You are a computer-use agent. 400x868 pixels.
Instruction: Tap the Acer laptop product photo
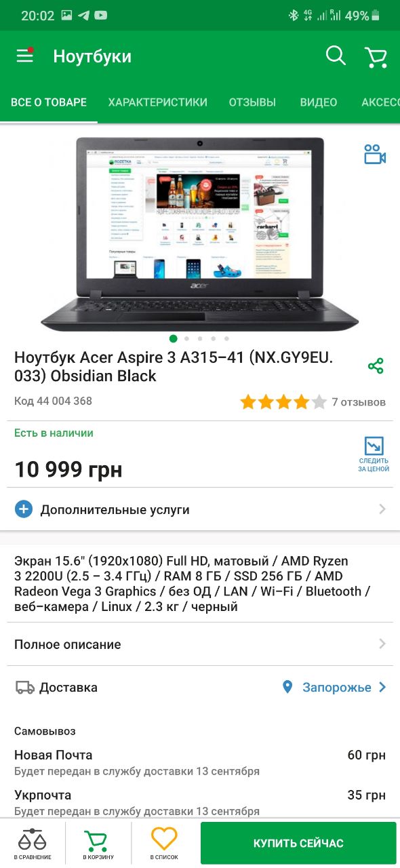point(199,233)
